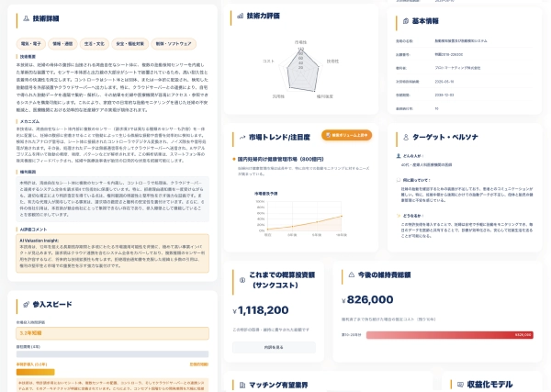
Task: Click the document icon beside 基本情報
Action: point(406,21)
